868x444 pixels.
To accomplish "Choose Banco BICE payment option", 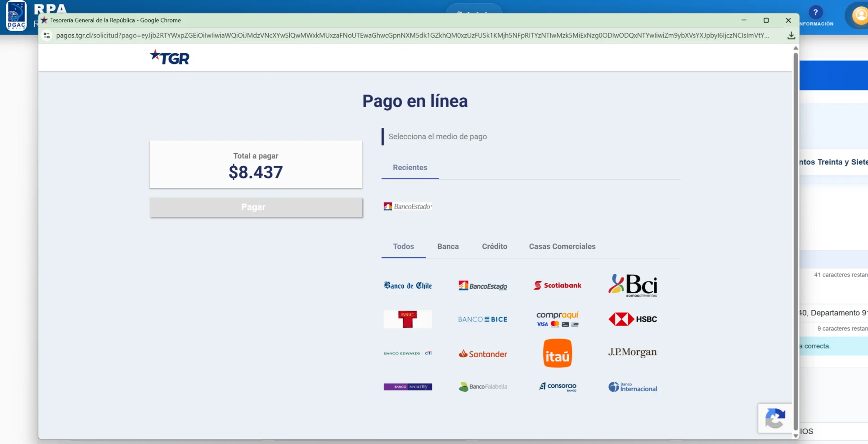I will coord(483,319).
